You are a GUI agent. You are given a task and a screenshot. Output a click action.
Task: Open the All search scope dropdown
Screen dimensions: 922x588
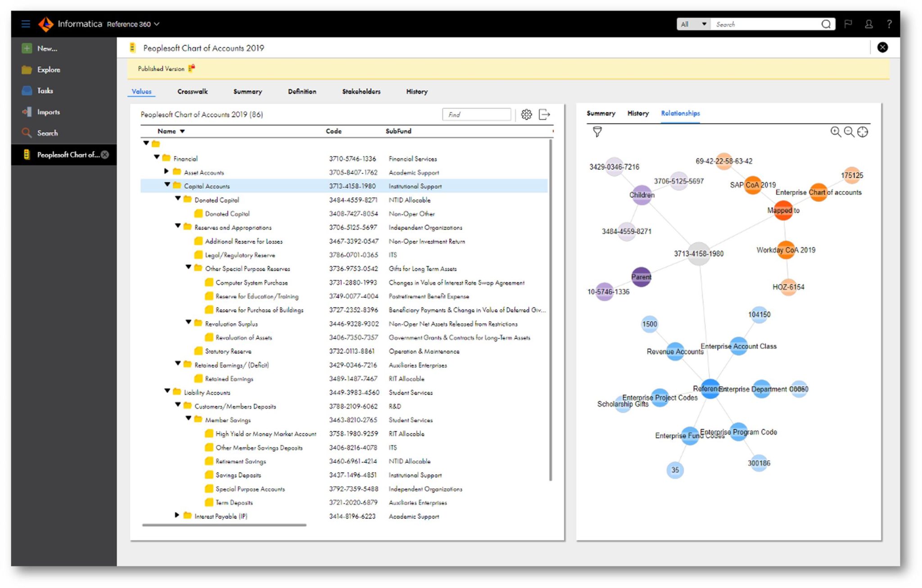[693, 24]
